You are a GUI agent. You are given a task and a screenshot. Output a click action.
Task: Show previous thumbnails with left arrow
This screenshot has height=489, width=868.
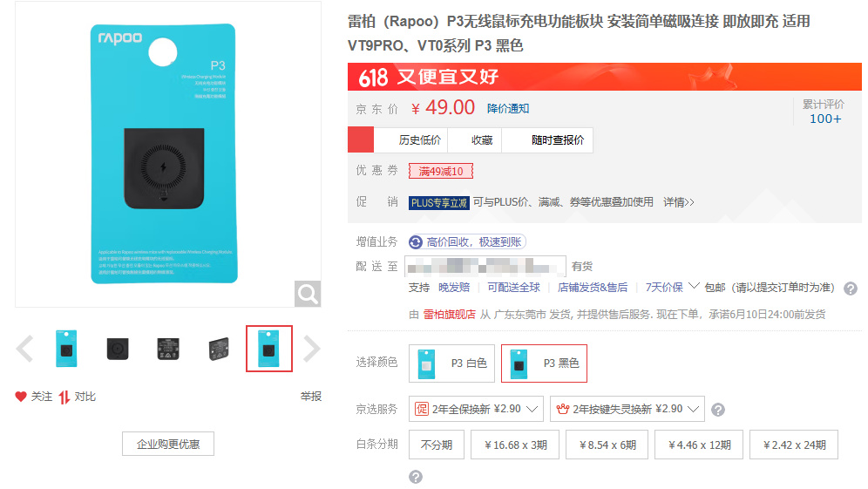[x=25, y=349]
